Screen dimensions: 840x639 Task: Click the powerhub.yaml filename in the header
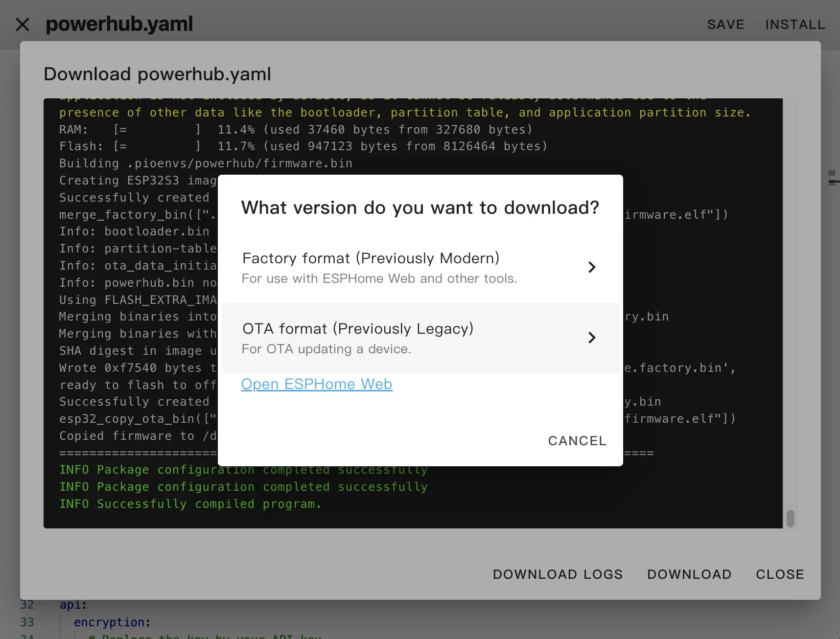119,24
